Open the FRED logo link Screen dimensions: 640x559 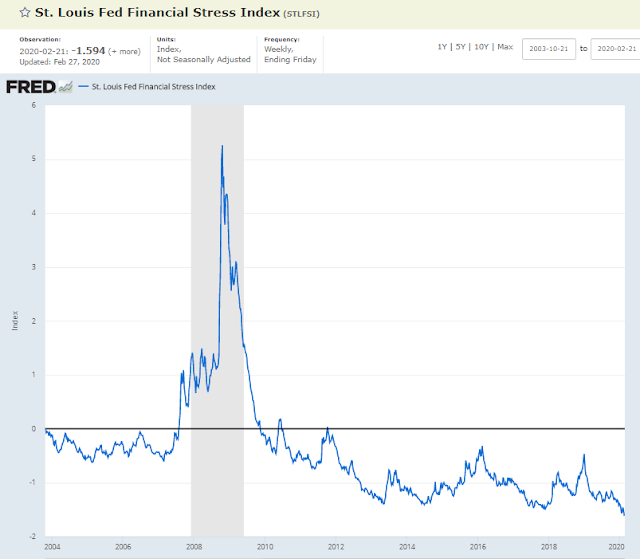(31, 87)
